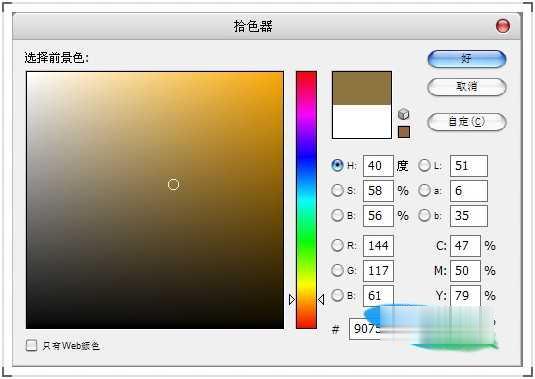Click the right hue slider arrow handle
535x379 pixels.
pyautogui.click(x=321, y=300)
